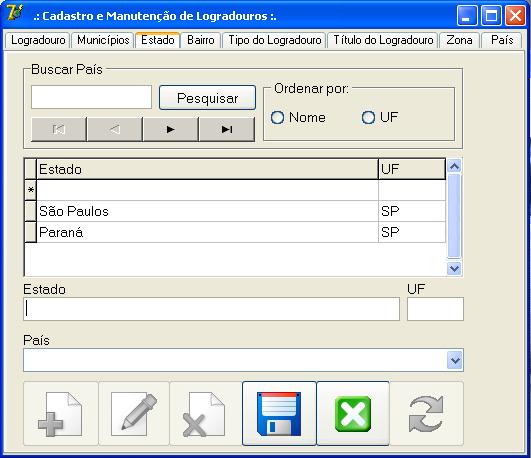This screenshot has height=458, width=531.
Task: Click the Buscar País search text field
Action: 91,97
